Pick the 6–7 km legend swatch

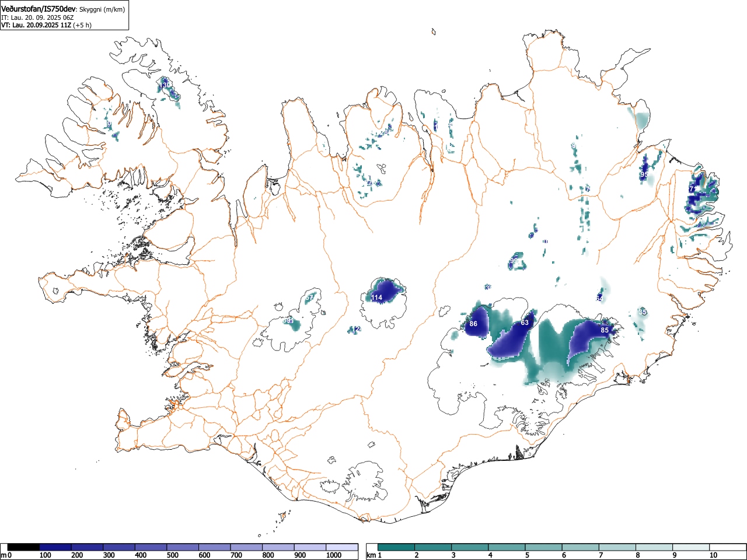581,547
